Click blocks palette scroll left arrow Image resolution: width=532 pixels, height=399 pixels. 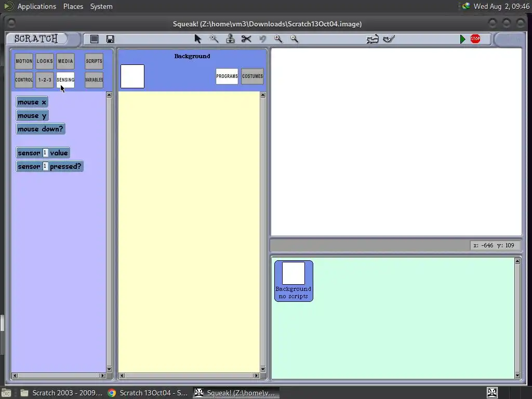[15, 376]
